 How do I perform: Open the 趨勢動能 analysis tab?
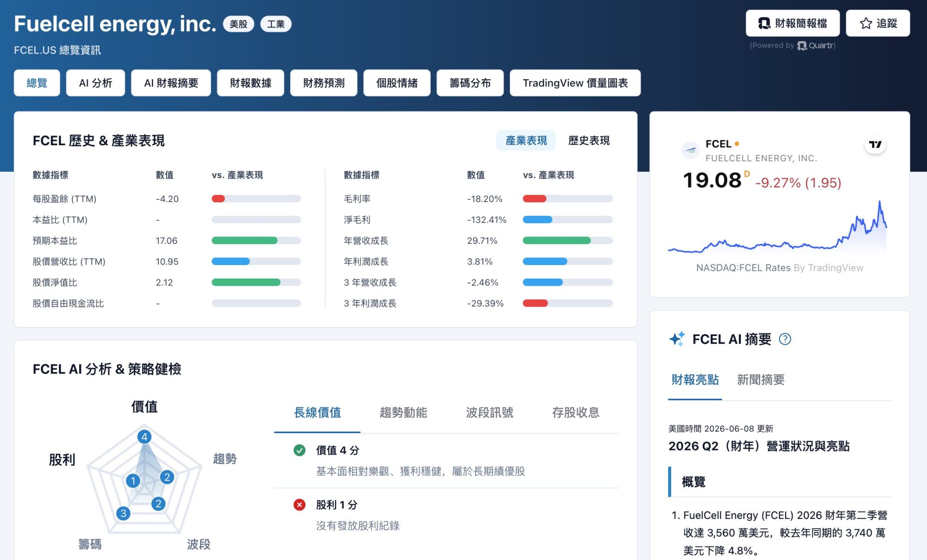coord(403,413)
